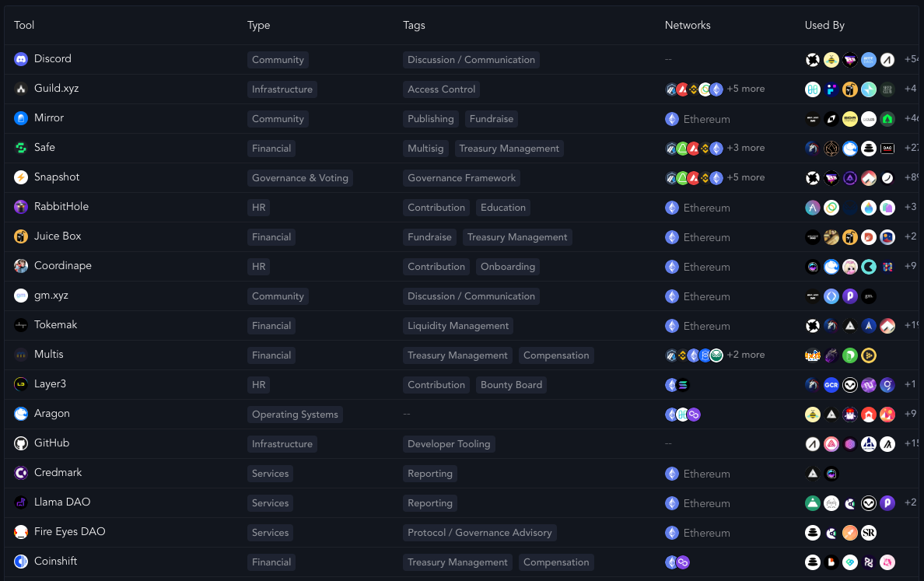Show the +9 more users for Coordinape

[x=911, y=266]
